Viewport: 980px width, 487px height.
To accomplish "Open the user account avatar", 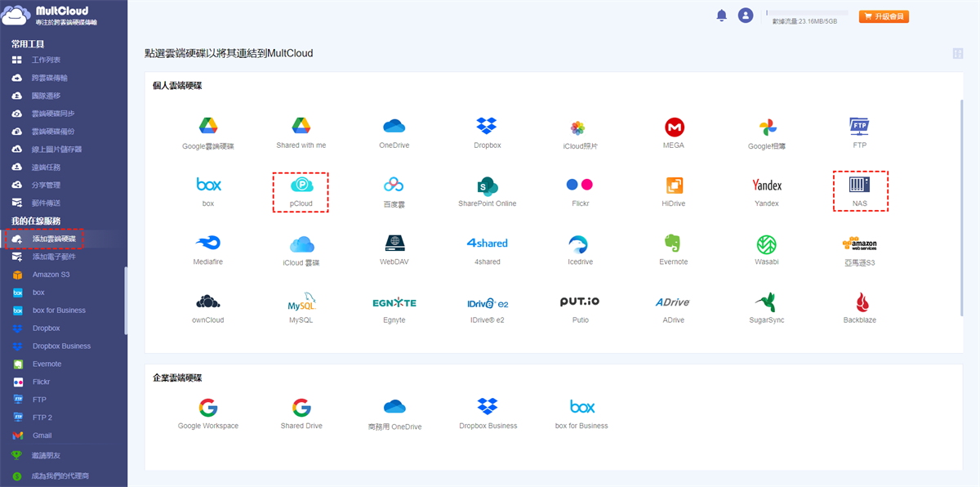I will (x=745, y=16).
